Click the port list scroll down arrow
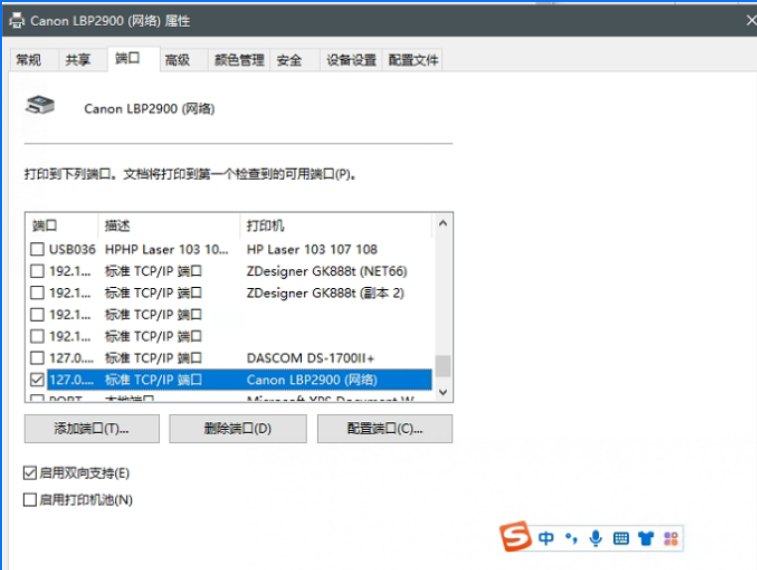This screenshot has width=757, height=570. coord(443,392)
